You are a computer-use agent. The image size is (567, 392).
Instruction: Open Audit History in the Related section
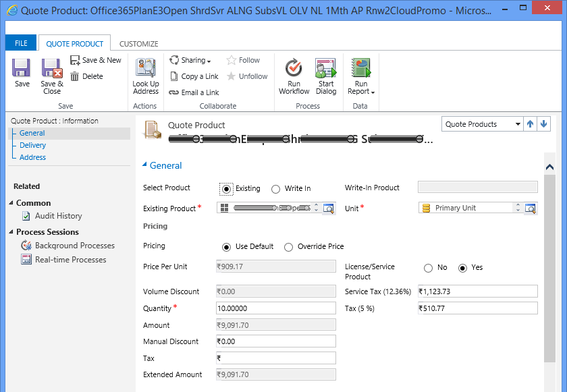[x=52, y=216]
